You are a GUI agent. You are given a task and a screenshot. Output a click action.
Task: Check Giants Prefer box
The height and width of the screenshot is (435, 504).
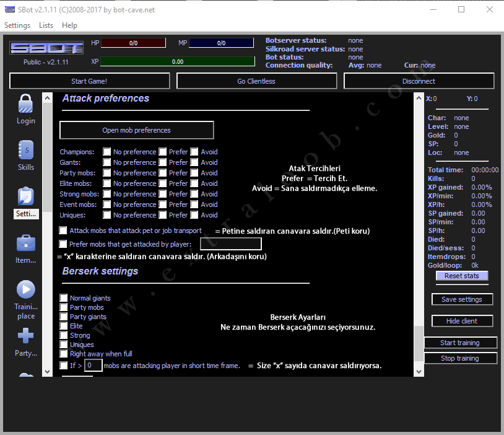click(x=163, y=162)
